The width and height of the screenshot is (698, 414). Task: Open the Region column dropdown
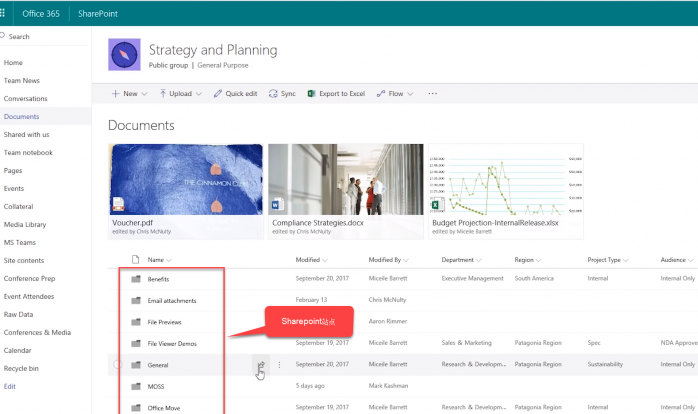tap(538, 260)
